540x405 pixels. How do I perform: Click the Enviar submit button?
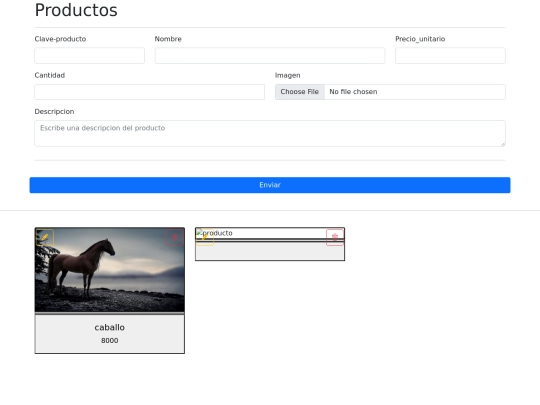click(x=270, y=185)
